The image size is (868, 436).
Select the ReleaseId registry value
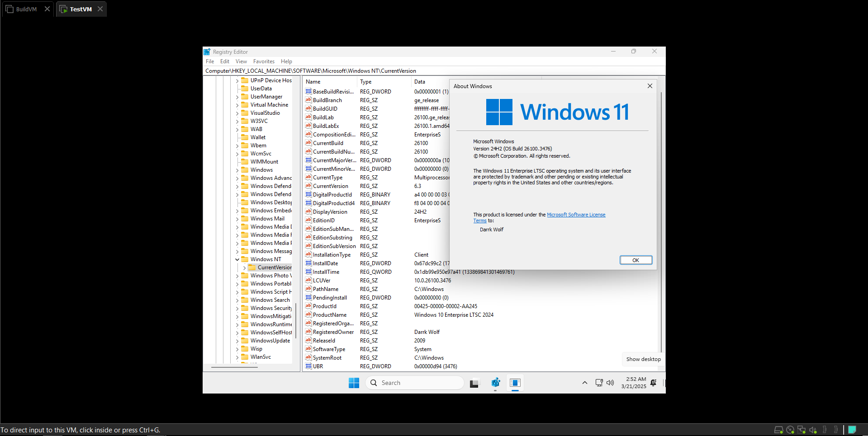[324, 341]
